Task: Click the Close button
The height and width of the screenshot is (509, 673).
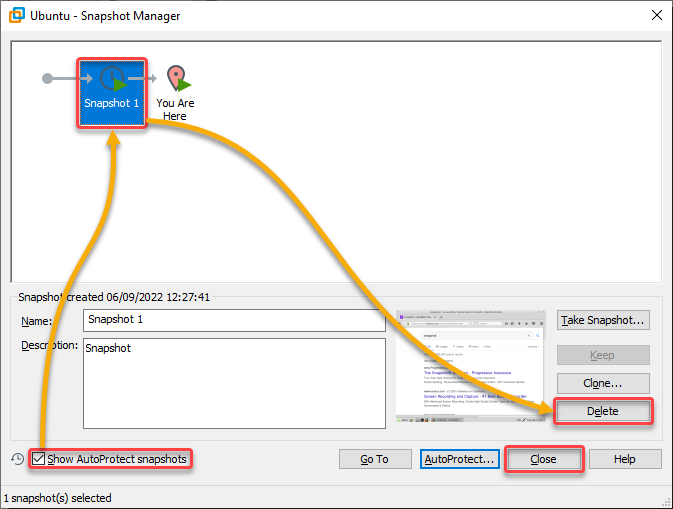Action: pyautogui.click(x=544, y=459)
